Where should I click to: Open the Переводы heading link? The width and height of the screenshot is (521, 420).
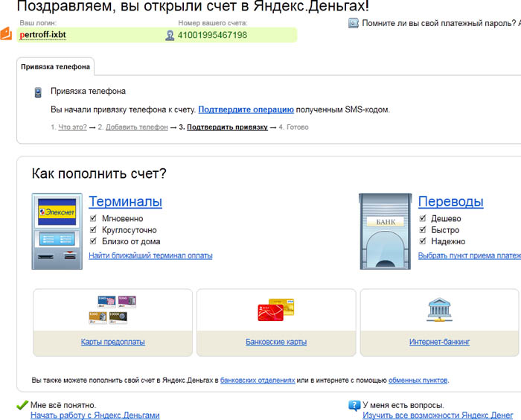pos(450,202)
